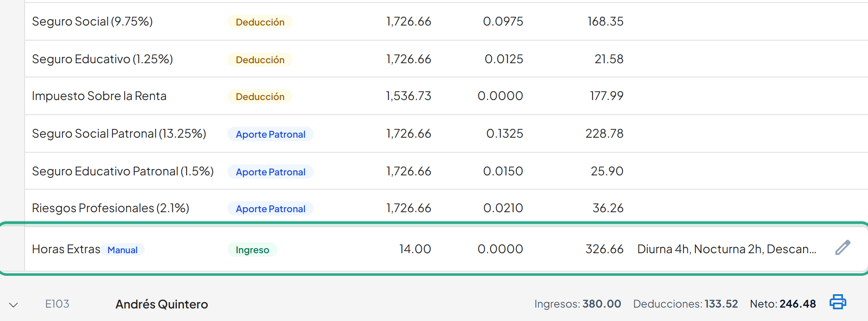Click the 326.66 Horas Extras amount
868x321 pixels.
pos(605,249)
